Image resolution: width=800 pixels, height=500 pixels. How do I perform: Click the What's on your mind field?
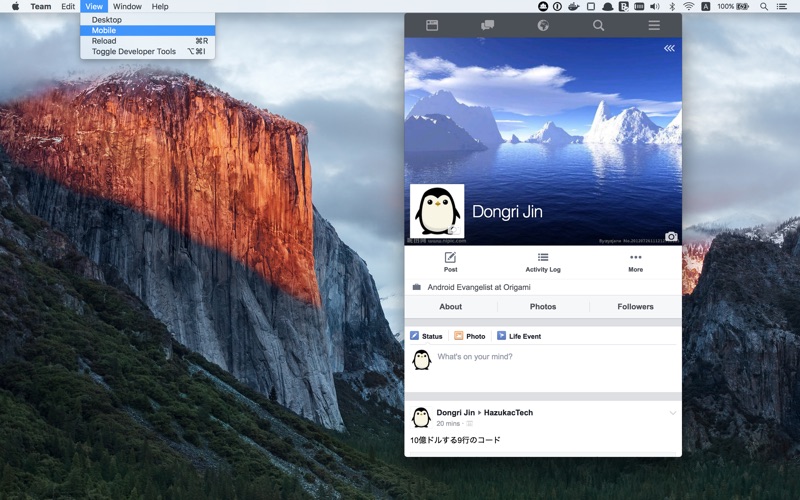click(x=556, y=367)
